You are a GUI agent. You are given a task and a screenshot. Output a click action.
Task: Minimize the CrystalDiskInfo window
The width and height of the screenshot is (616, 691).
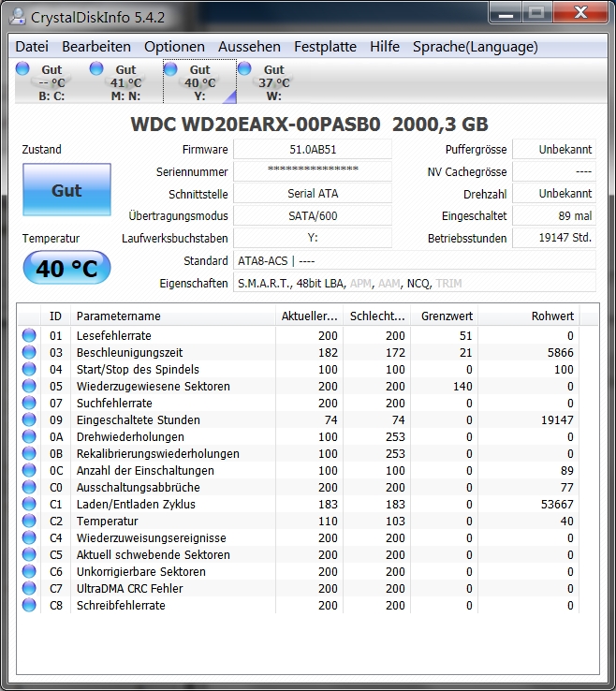coord(506,13)
